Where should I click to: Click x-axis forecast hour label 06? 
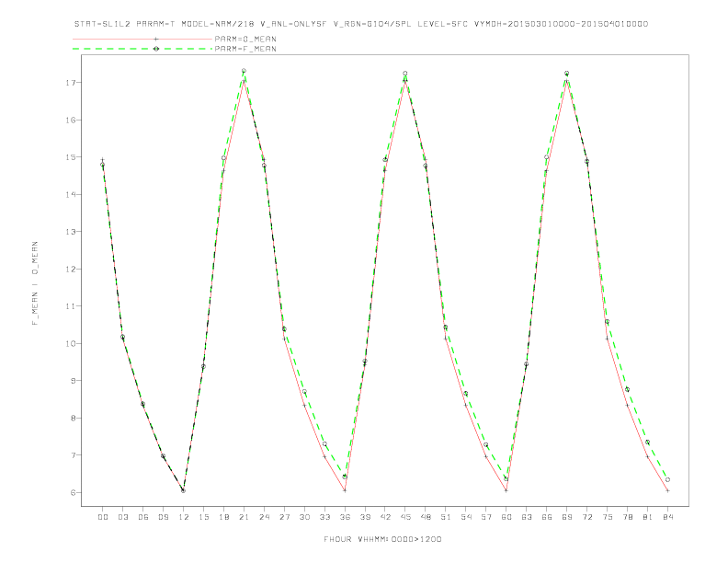coord(143,517)
